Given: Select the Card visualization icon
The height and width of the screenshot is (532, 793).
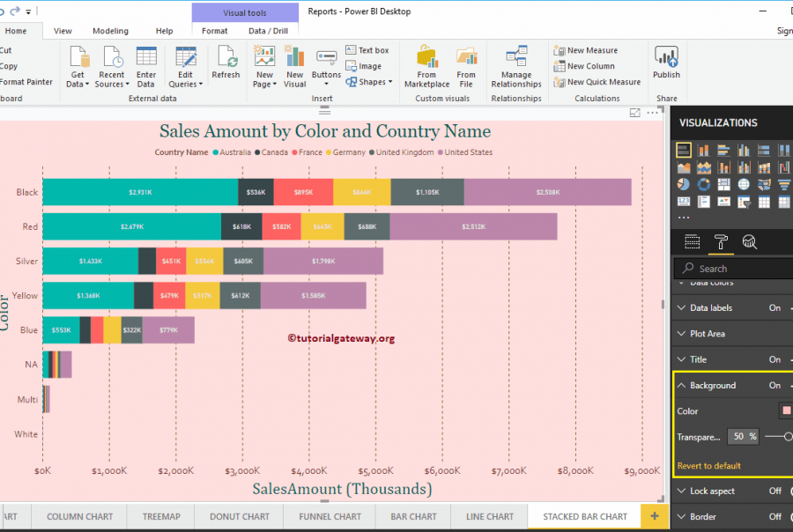Looking at the screenshot, I should click(x=683, y=201).
